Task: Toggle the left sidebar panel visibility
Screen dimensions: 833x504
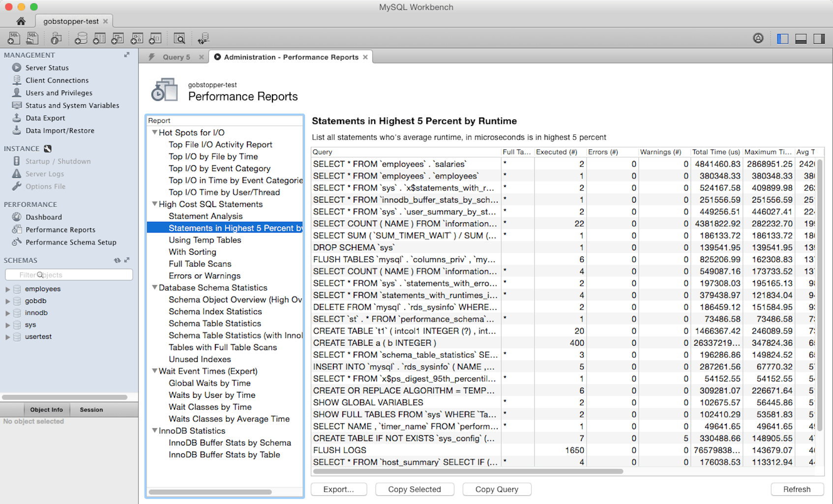Action: tap(782, 39)
